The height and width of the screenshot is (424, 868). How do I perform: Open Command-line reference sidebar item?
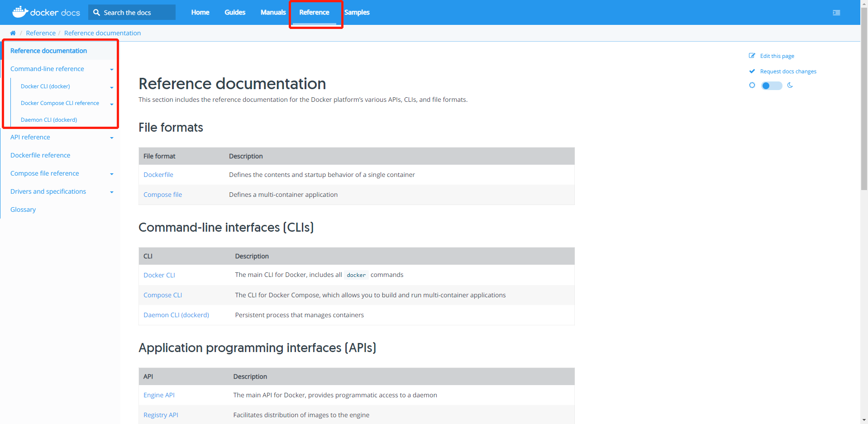click(x=47, y=69)
